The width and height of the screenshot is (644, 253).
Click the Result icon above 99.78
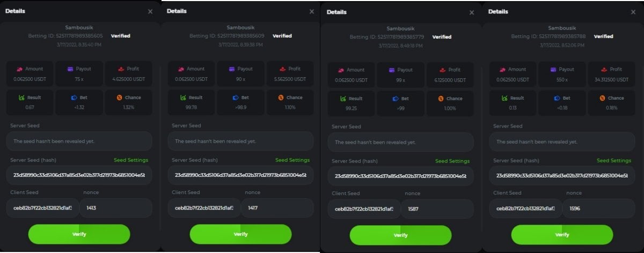coord(181,98)
